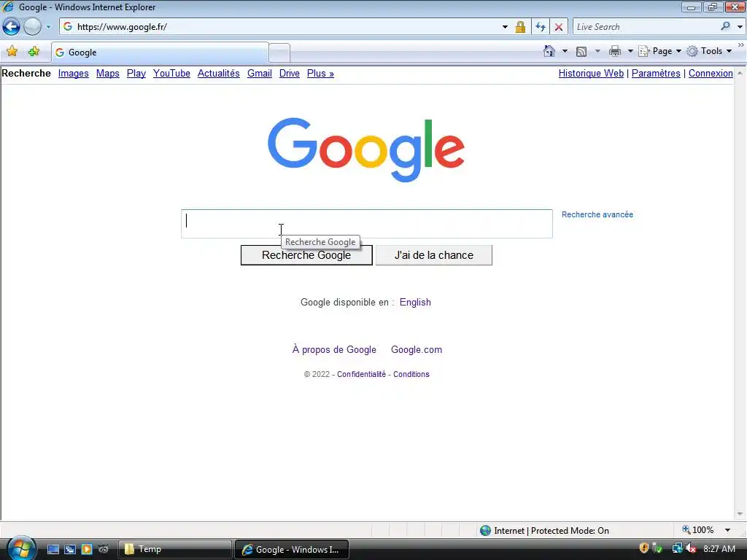Expand the Home button dropdown arrow
Viewport: 747px width, 560px height.
[565, 51]
